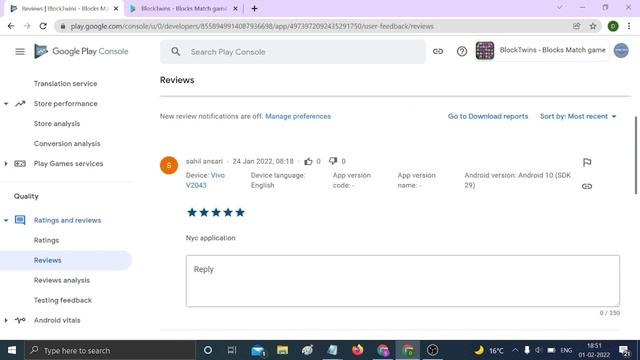Close the Reviews browser tab
This screenshot has width=640, height=360.
point(116,8)
